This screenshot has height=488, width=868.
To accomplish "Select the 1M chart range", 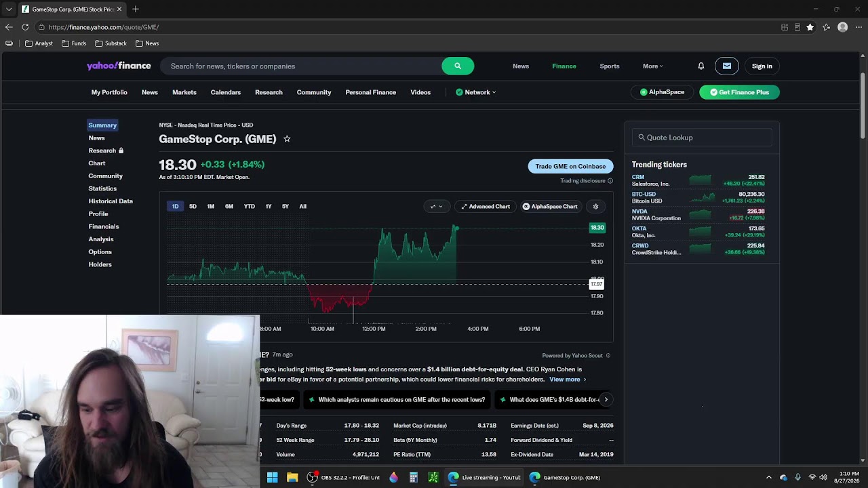I will pyautogui.click(x=211, y=206).
